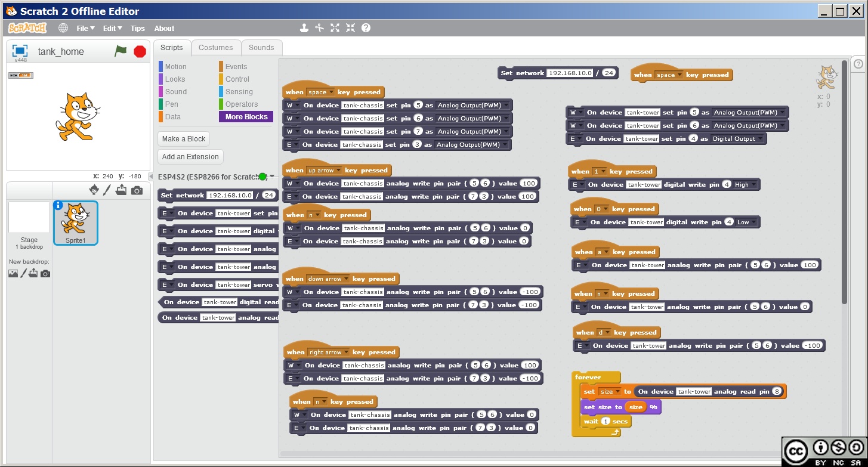Open the Edit menu
868x467 pixels.
(112, 28)
